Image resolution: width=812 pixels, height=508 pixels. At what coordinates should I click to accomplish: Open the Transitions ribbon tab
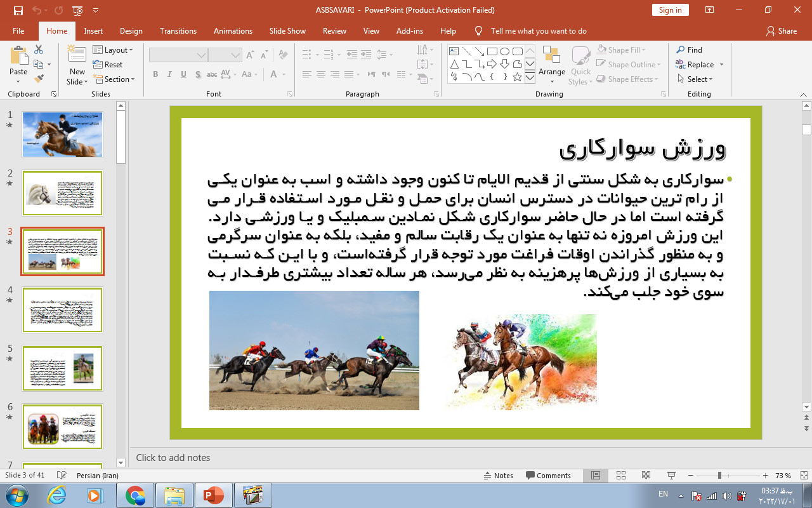[178, 31]
